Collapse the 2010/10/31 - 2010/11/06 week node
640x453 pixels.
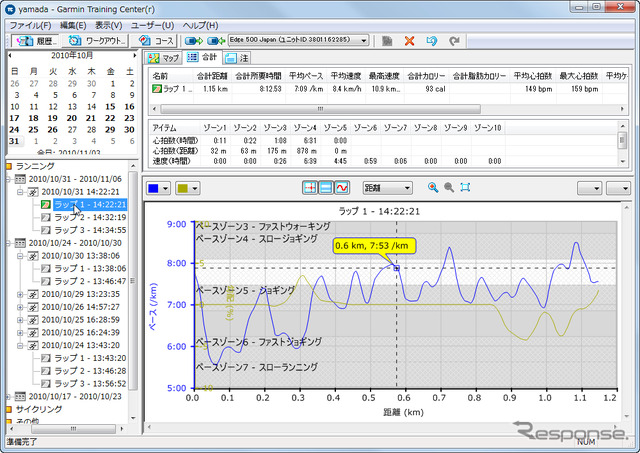tap(8, 179)
